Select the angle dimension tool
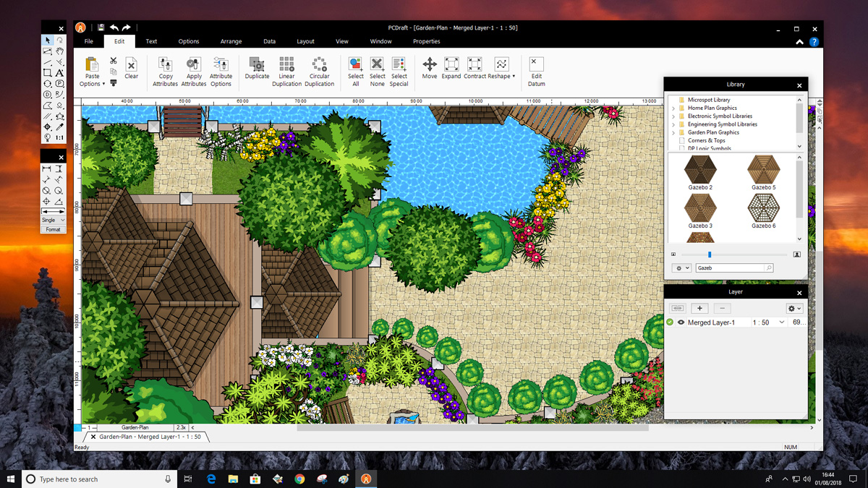 (x=59, y=201)
